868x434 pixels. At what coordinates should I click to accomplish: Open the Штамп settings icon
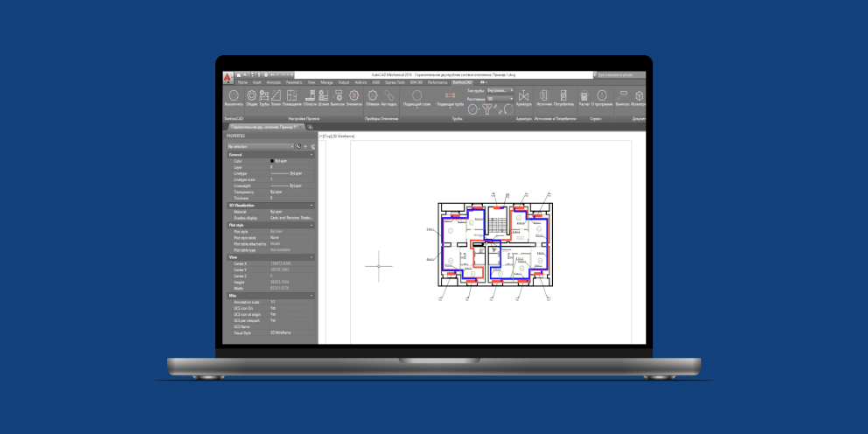323,95
